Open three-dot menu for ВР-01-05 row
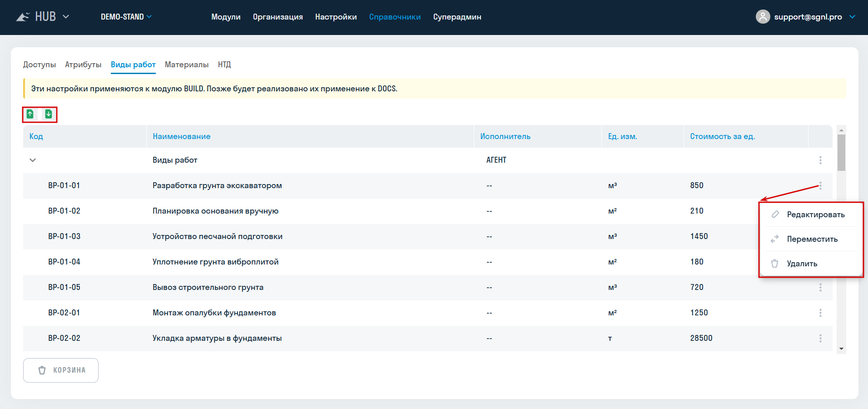Image resolution: width=868 pixels, height=409 pixels. (820, 287)
